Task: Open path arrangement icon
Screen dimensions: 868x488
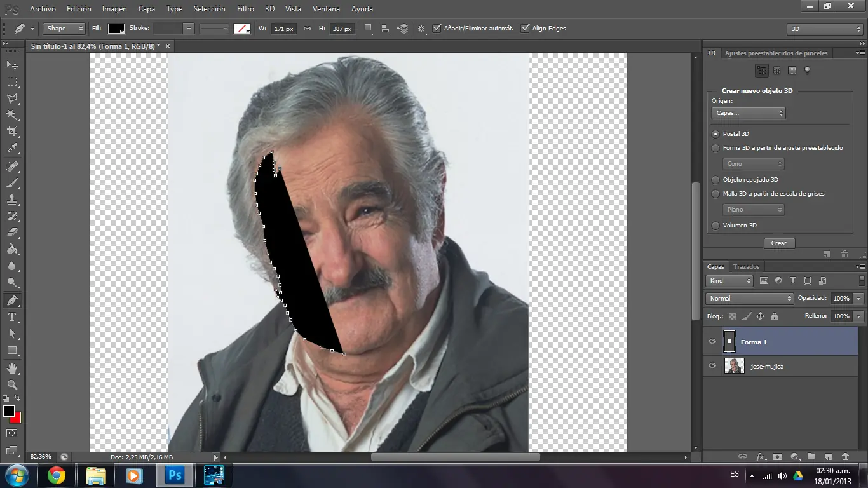Action: [x=402, y=29]
